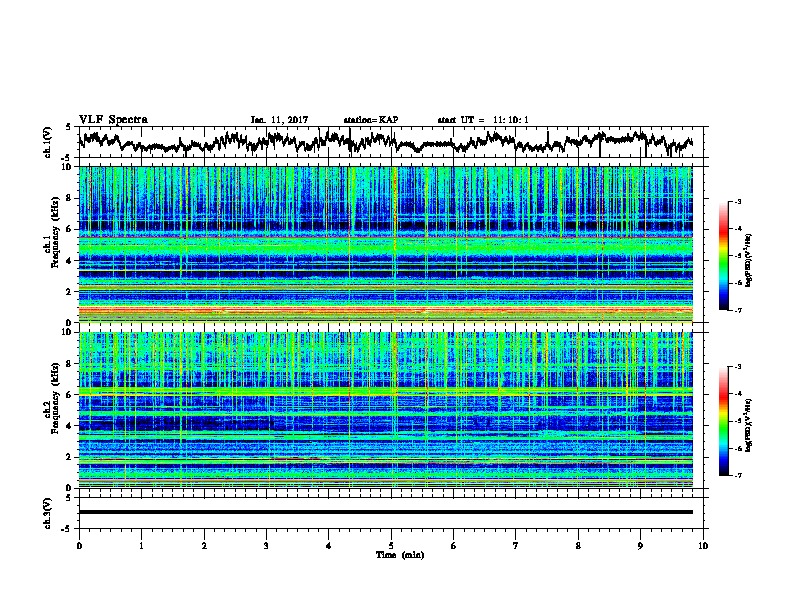792x612 pixels.
Task: Click the "start UT = 11:10: 1" label
Action: point(483,120)
